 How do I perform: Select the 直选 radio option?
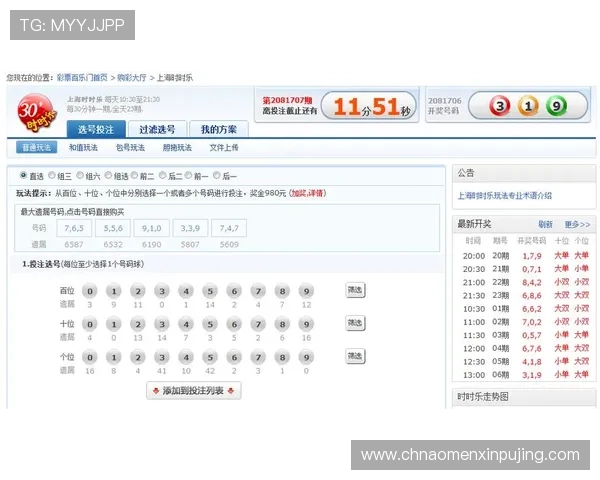coord(23,175)
